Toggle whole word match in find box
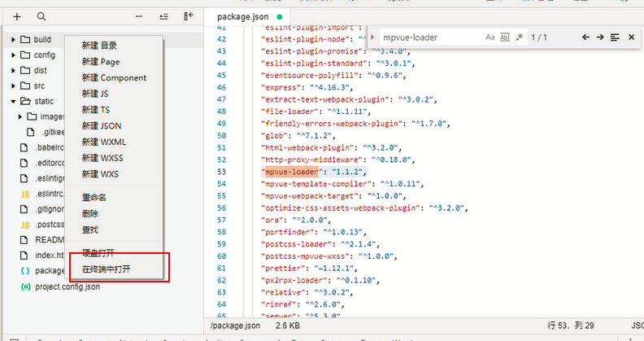The image size is (644, 341). 505,37
